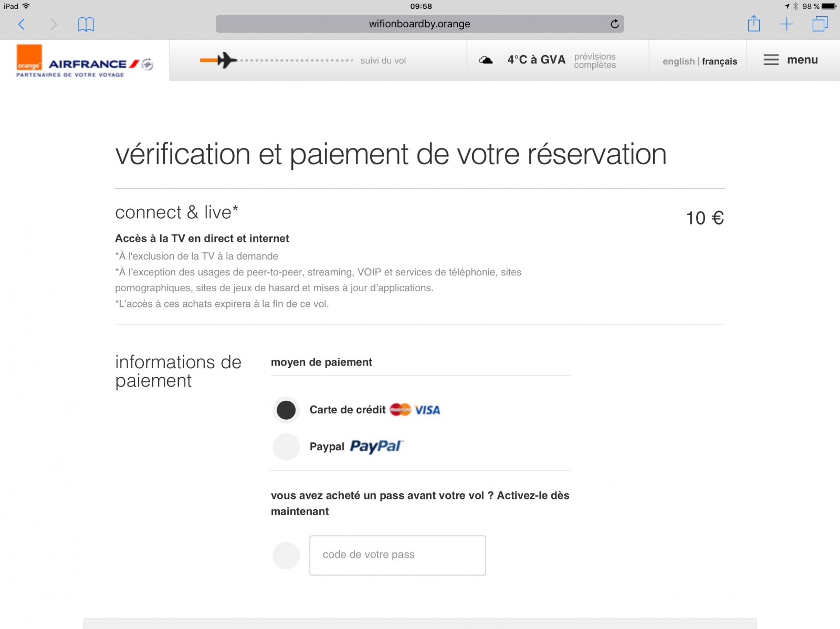Click the Orange Air France logo

pos(84,61)
